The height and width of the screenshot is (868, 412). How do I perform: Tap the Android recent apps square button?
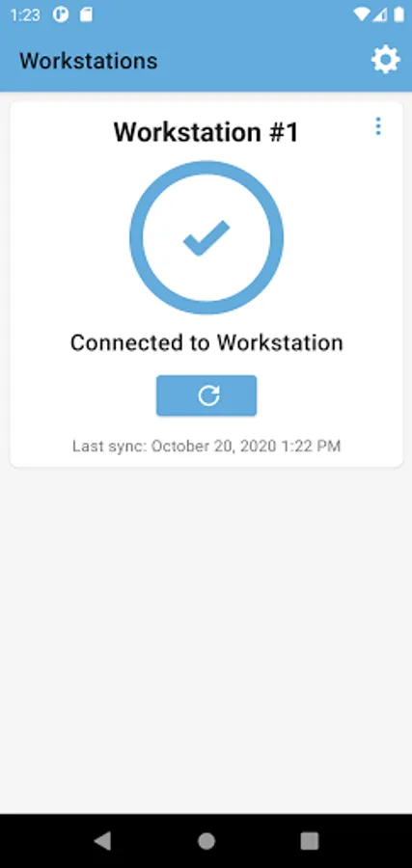click(310, 841)
